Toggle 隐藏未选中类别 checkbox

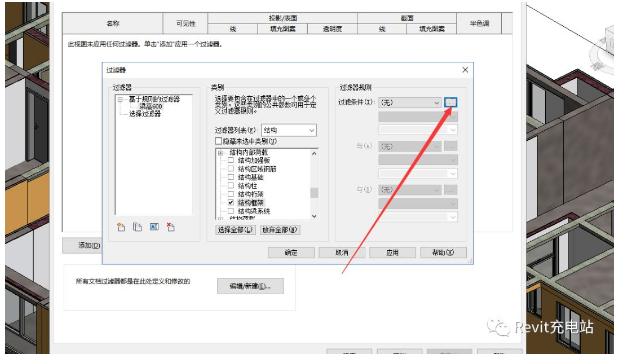218,141
